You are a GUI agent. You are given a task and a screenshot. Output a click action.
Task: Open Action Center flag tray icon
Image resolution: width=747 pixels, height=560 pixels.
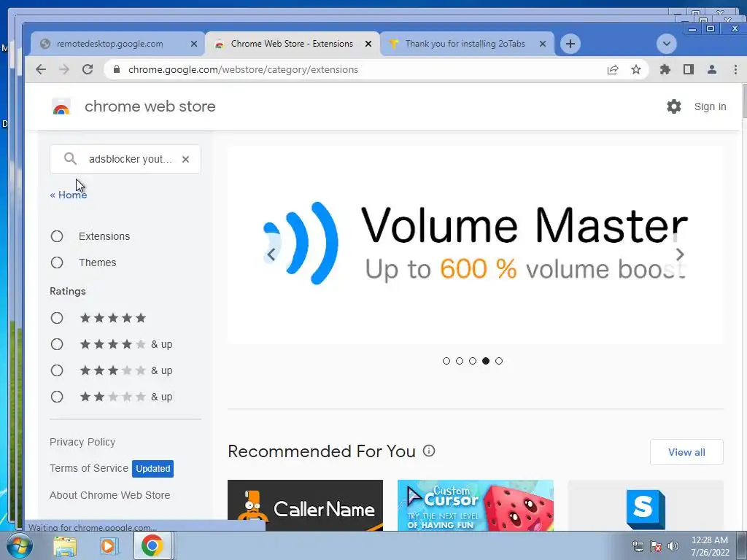point(656,546)
